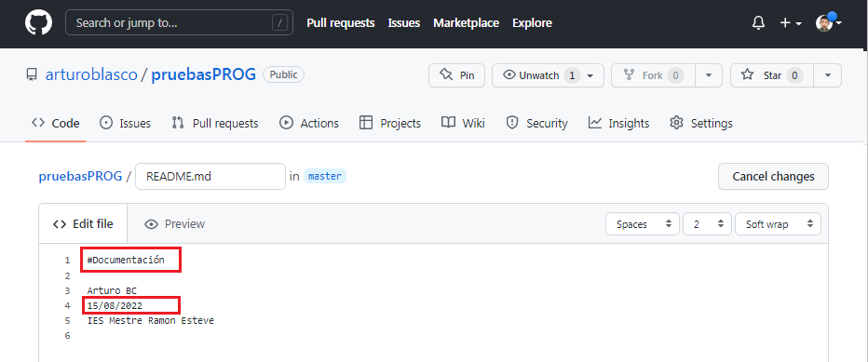The image size is (868, 362).
Task: Switch to the repository Issues tab
Action: (x=125, y=123)
